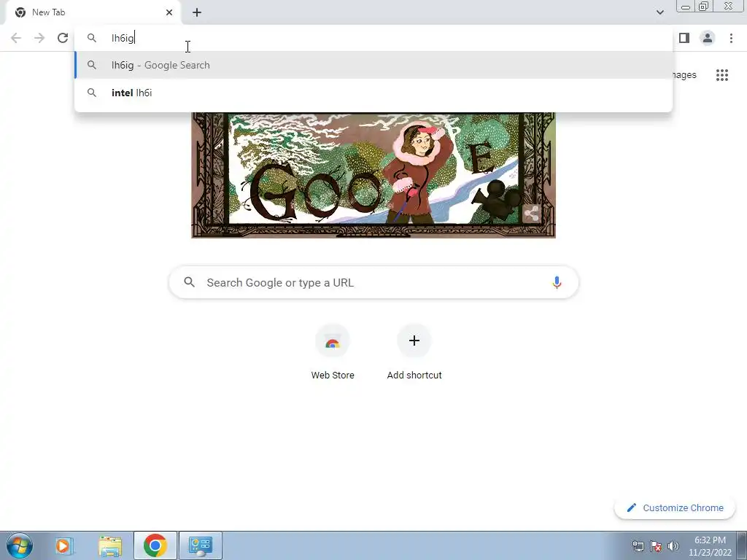Open the profile avatar menu

pos(708,38)
